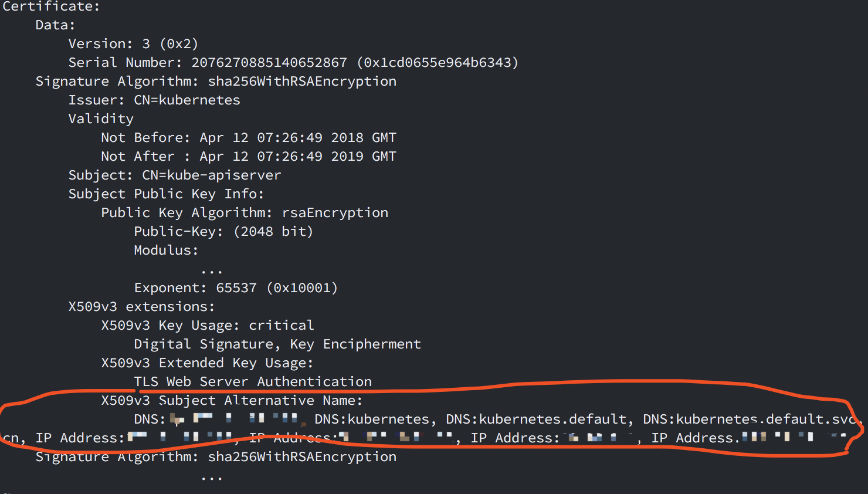Image resolution: width=868 pixels, height=494 pixels.
Task: Click the Subject CN=kube-apiserver text
Action: click(211, 175)
